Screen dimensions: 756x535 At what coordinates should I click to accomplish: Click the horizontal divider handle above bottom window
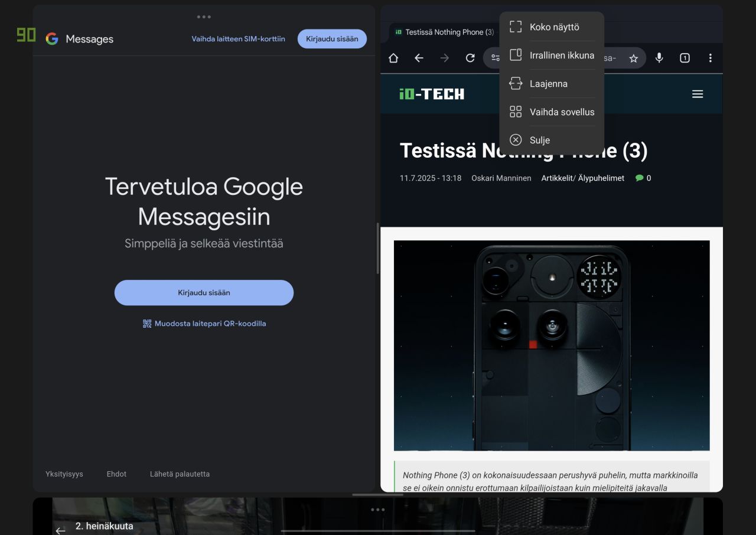[x=378, y=495]
